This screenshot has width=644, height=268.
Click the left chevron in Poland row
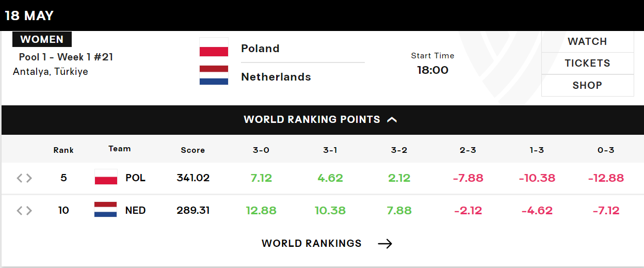(x=20, y=178)
